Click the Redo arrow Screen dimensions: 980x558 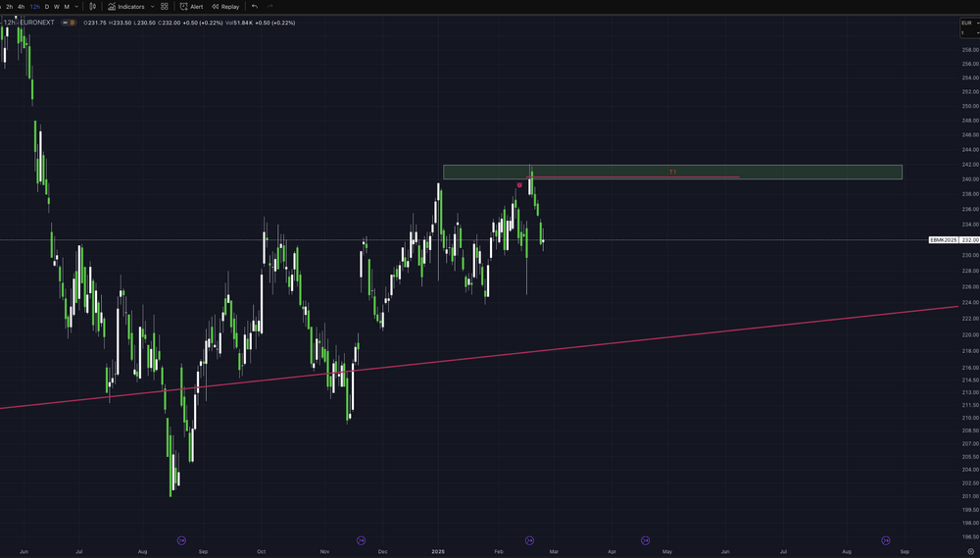(270, 7)
